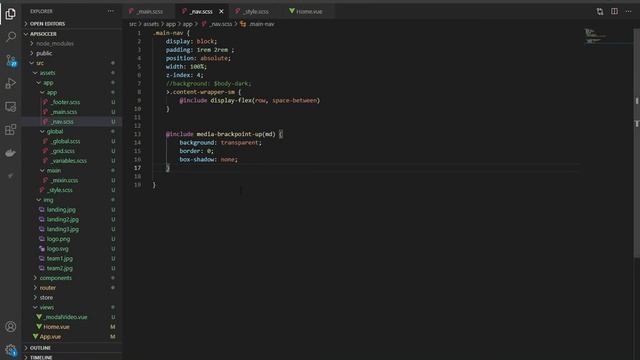Screen dimensions: 640x360
Task: Open the Docker view in activity bar
Action: tap(11, 153)
